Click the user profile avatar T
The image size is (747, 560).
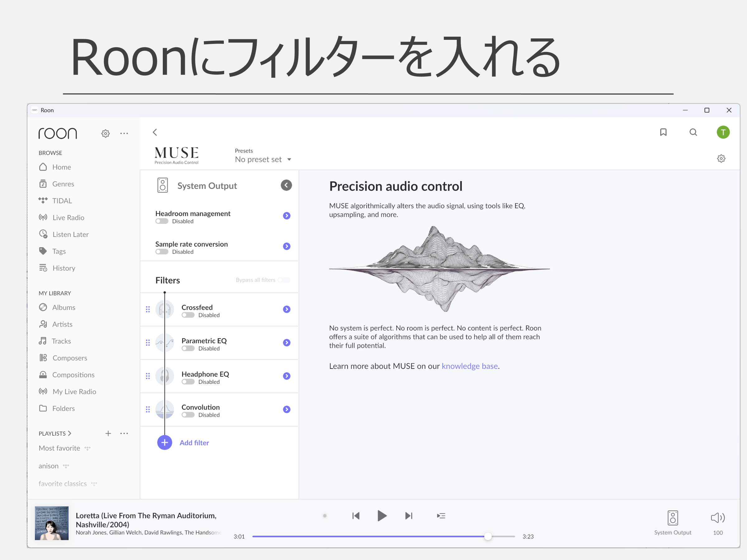(x=723, y=132)
